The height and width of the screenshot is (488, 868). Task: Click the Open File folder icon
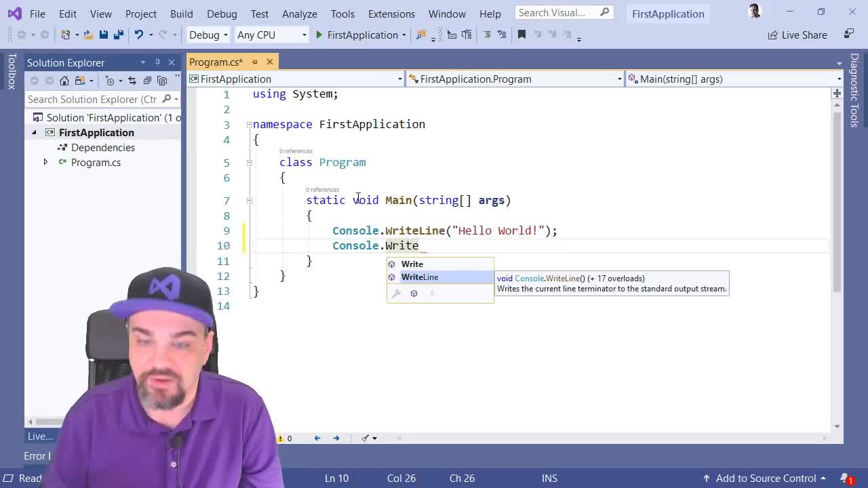coord(88,35)
